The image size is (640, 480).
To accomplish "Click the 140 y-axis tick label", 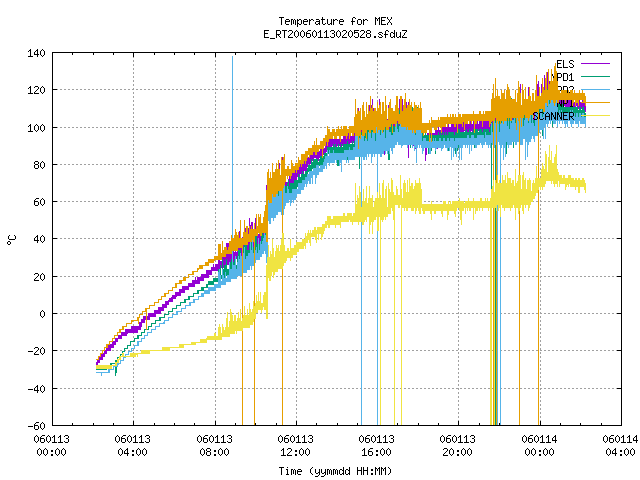I will coord(36,53).
